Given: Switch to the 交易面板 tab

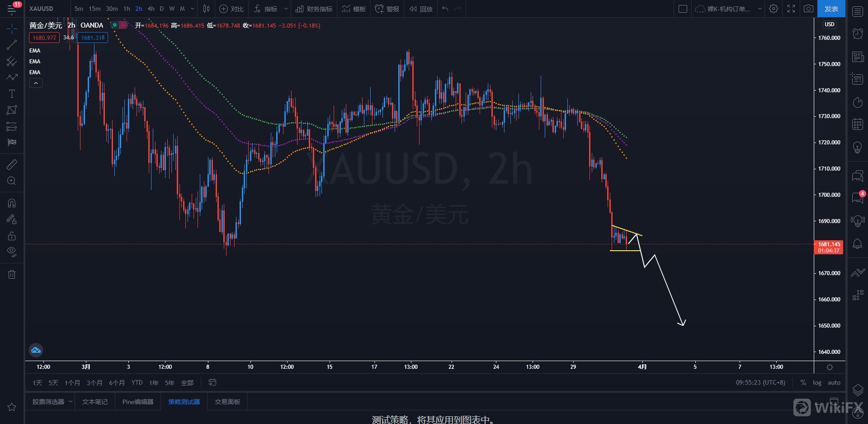Looking at the screenshot, I should (x=227, y=402).
